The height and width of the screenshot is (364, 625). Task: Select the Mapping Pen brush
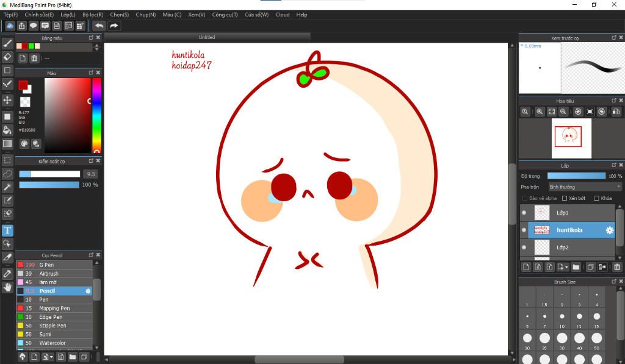54,309
